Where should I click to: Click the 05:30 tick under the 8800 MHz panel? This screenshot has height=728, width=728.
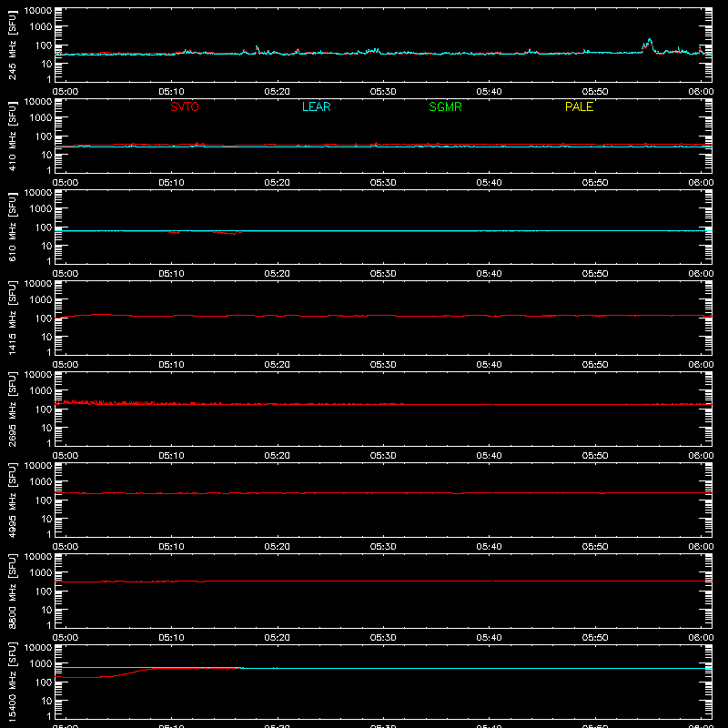point(383,638)
